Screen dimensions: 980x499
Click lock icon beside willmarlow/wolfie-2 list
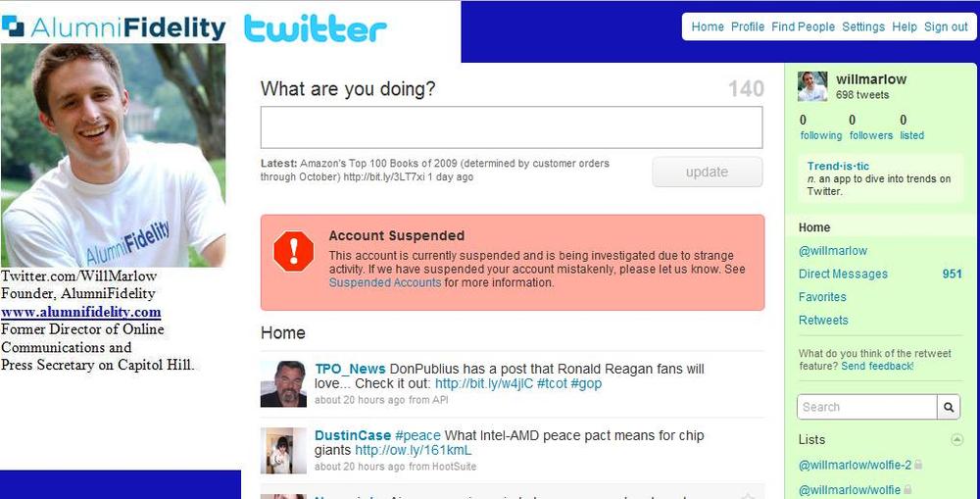(919, 465)
